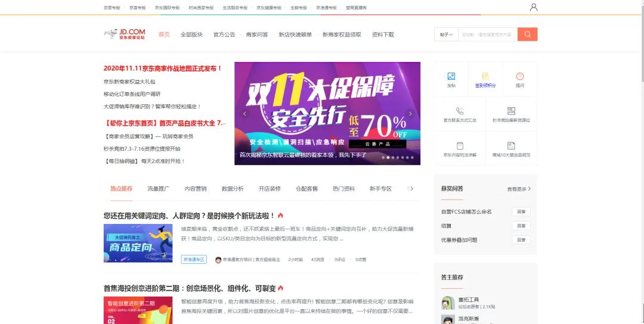
Task: Open 大促滞销库存难识别 link
Action: pyautogui.click(x=153, y=106)
